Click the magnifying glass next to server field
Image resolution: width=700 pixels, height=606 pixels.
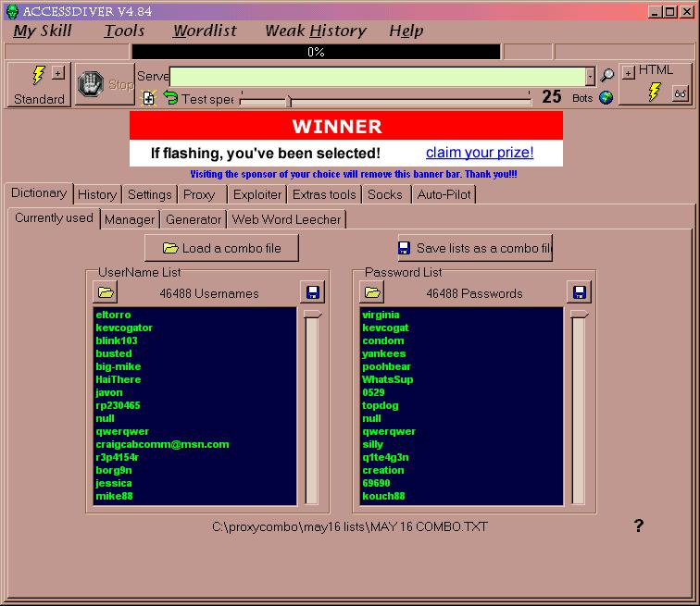point(606,76)
